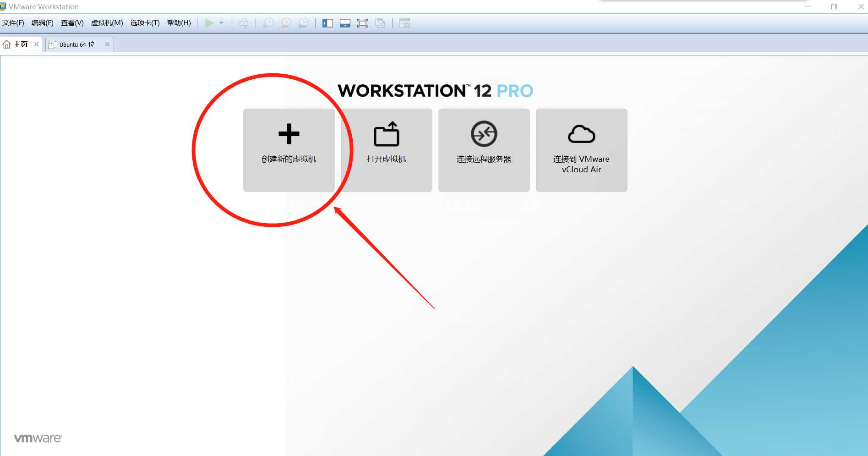Image resolution: width=868 pixels, height=456 pixels.
Task: Open the 帮助(H) menu
Action: (179, 23)
